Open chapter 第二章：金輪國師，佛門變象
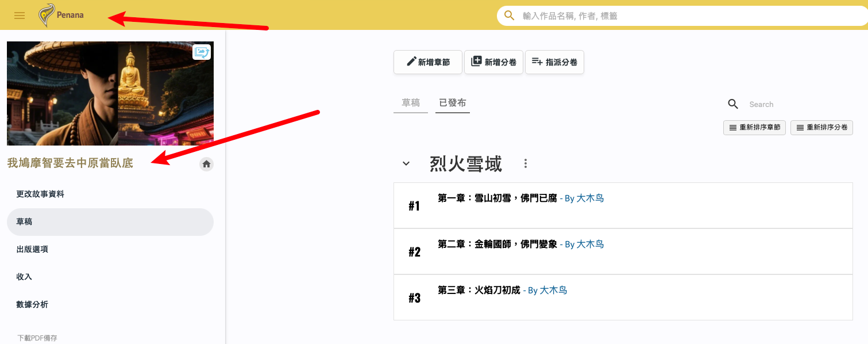Viewport: 868px width, 344px height. click(x=497, y=244)
